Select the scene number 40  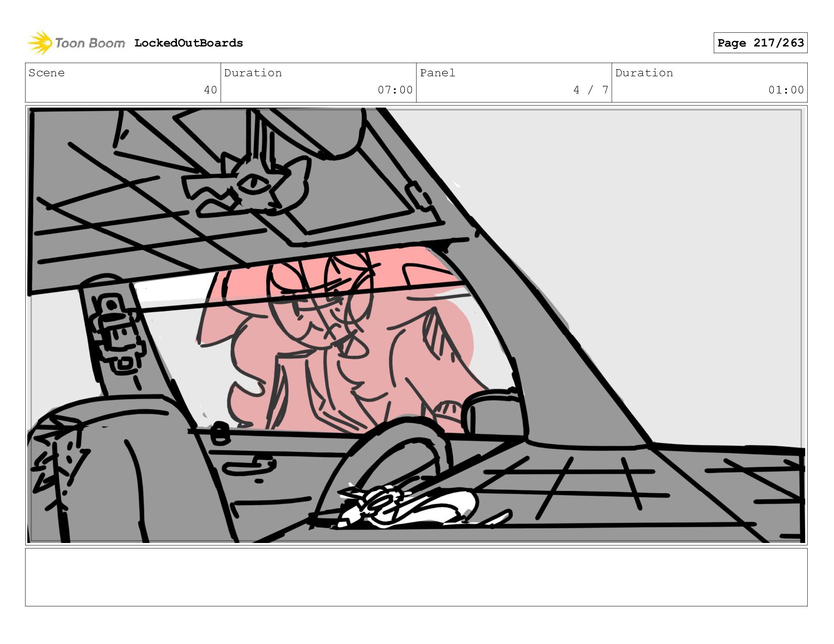pos(210,90)
